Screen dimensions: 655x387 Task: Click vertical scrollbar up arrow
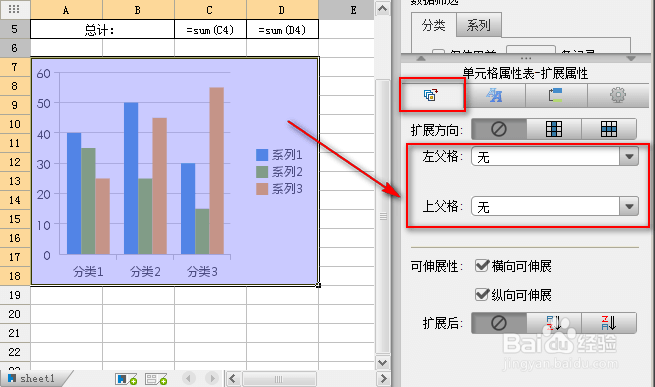tap(382, 8)
